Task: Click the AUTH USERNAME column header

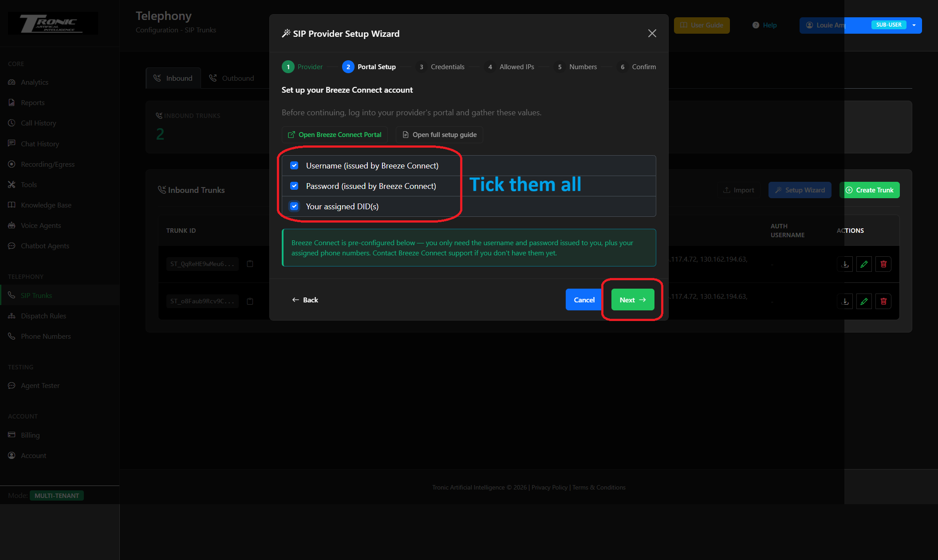Action: (x=788, y=231)
